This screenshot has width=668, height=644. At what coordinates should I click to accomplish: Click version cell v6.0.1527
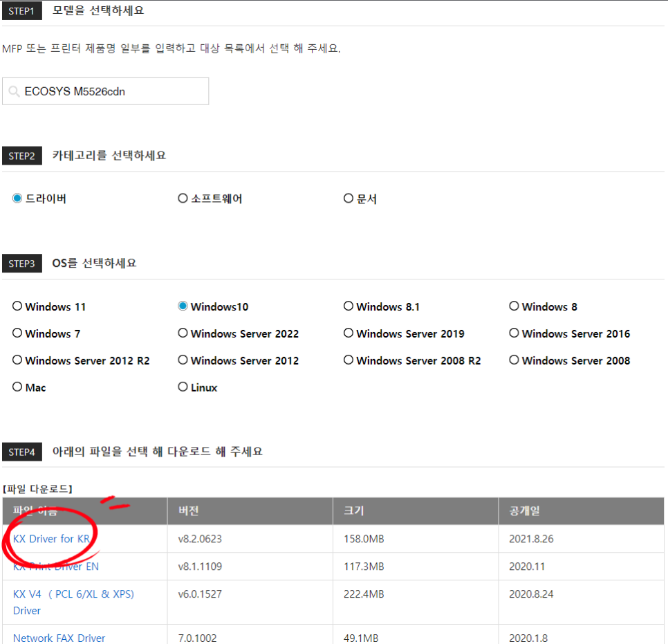(x=200, y=594)
